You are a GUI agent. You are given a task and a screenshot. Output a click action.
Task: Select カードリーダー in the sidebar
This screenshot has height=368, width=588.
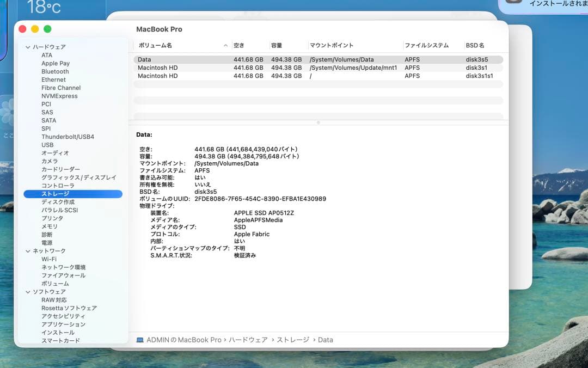61,169
